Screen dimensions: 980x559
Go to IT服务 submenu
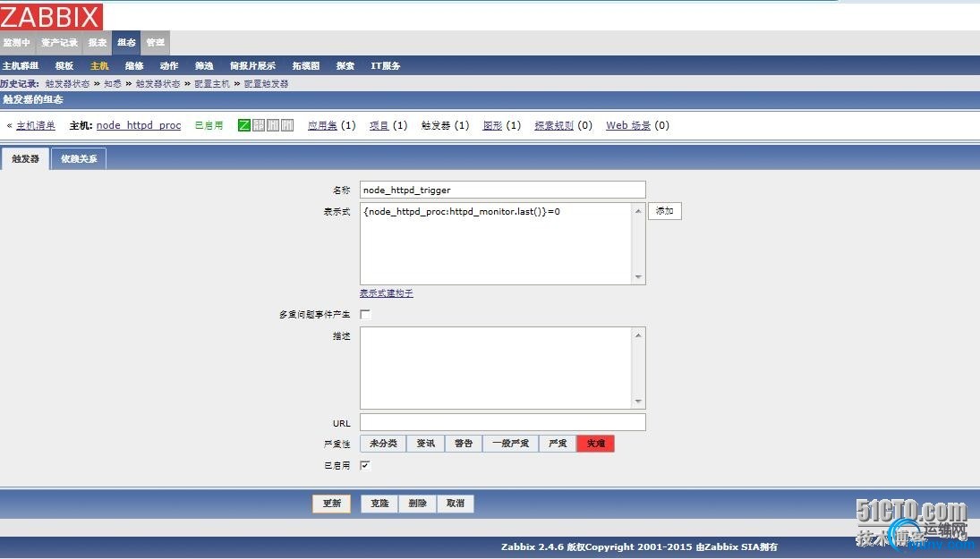coord(385,65)
